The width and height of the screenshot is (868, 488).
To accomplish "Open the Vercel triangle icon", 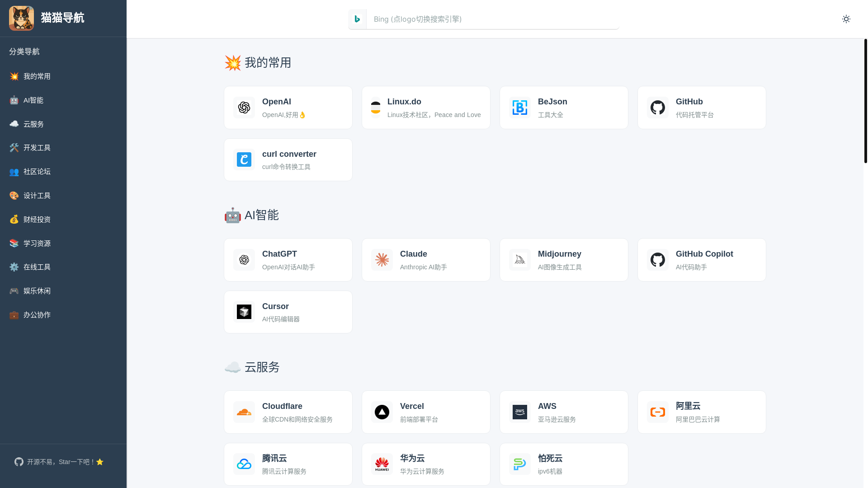I will point(382,412).
